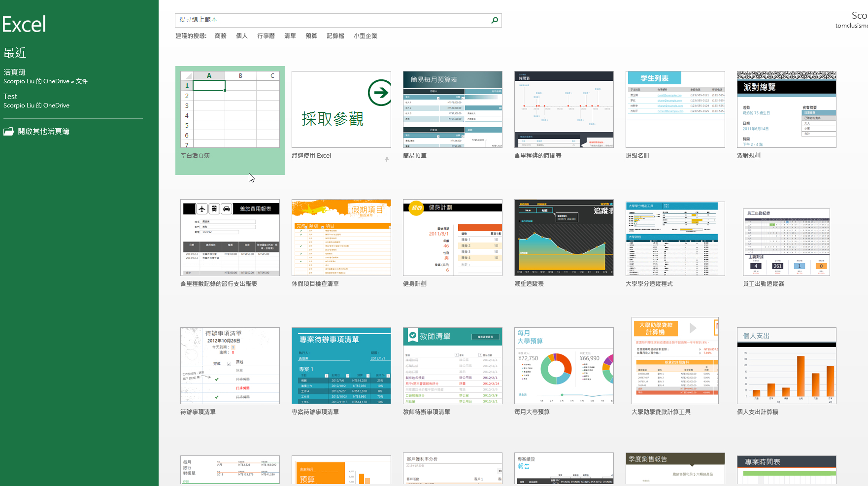
Task: Click the 健身計劃 caption text
Action: [415, 284]
